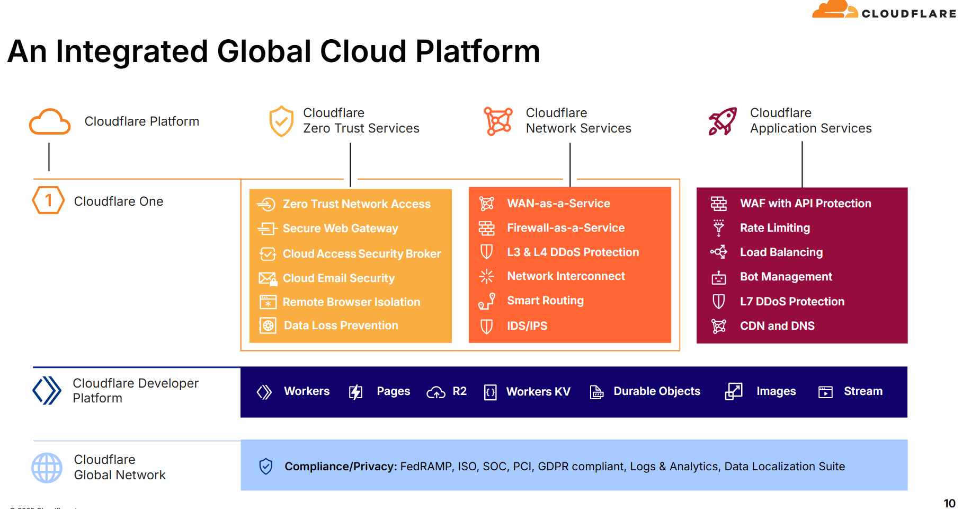Select the IDS/IPS shield icon
The width and height of the screenshot is (980, 509).
click(x=486, y=326)
